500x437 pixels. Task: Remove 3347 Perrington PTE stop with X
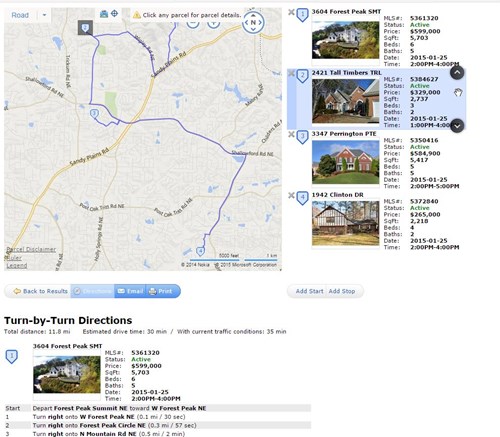(291, 134)
